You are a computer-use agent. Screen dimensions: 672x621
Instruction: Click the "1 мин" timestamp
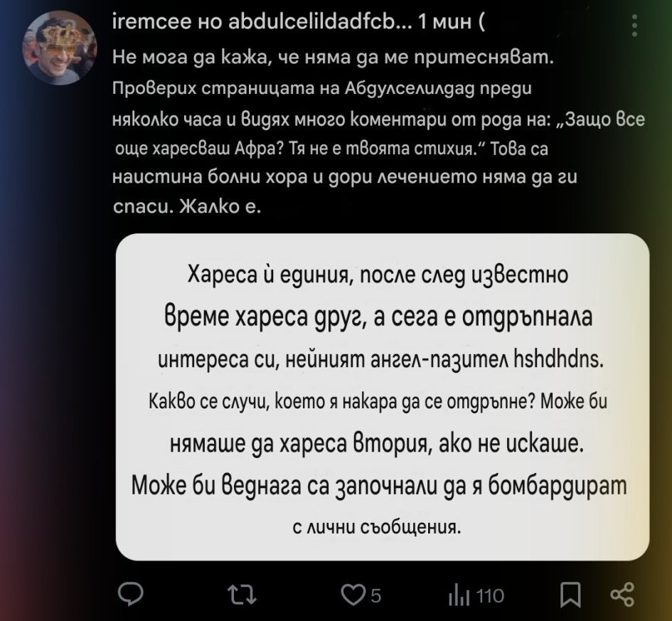click(x=444, y=23)
